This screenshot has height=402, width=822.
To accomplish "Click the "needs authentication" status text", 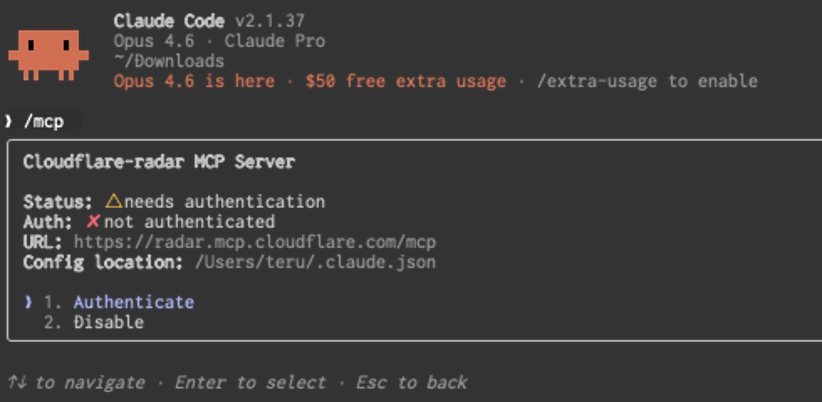I will pyautogui.click(x=224, y=201).
